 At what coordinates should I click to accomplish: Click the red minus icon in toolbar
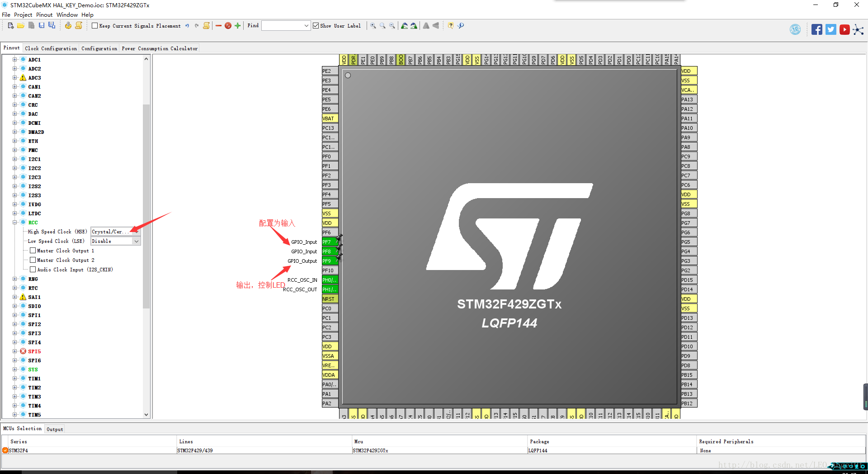click(x=219, y=26)
